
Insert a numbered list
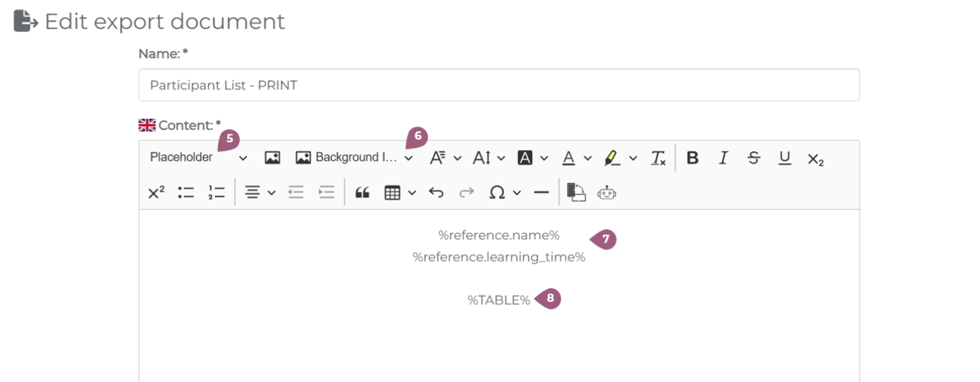tap(217, 192)
